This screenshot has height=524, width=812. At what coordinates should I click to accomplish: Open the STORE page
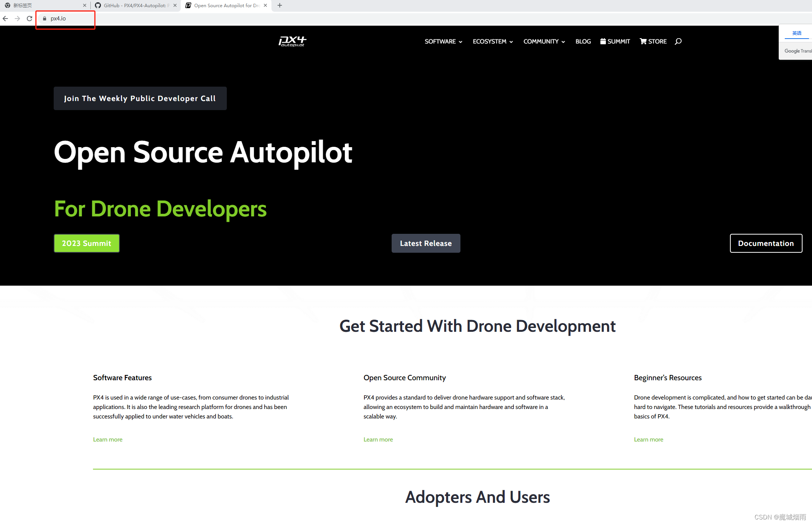pyautogui.click(x=653, y=41)
